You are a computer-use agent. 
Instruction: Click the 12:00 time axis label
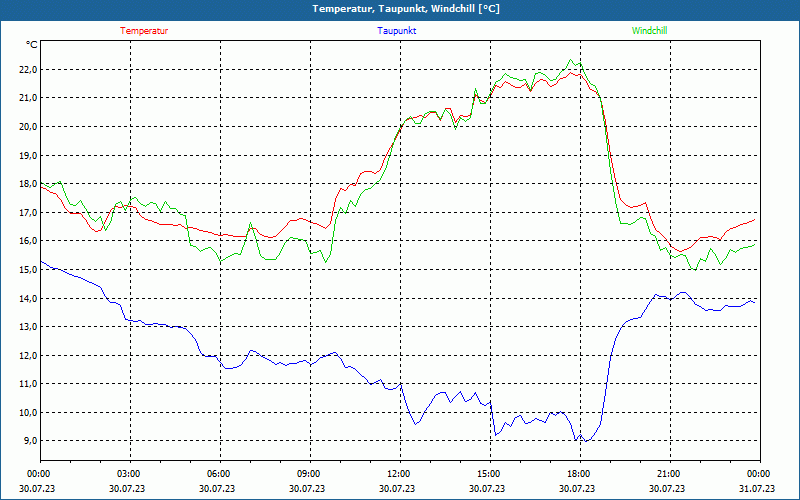(x=400, y=474)
